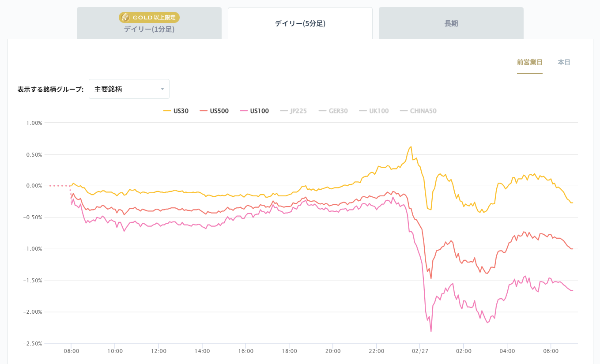Enable the UK100 series in the legend

coord(379,111)
